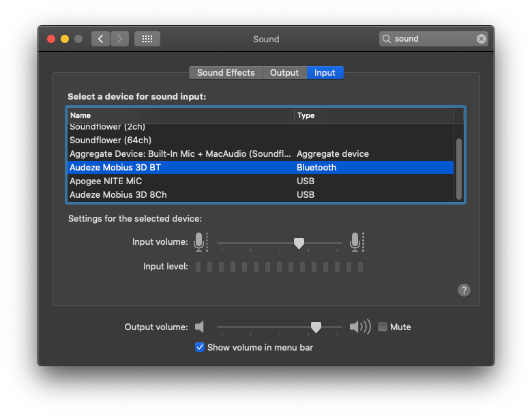Adjust the Input volume slider knob
Screen dimensions: 532x416
[299, 243]
